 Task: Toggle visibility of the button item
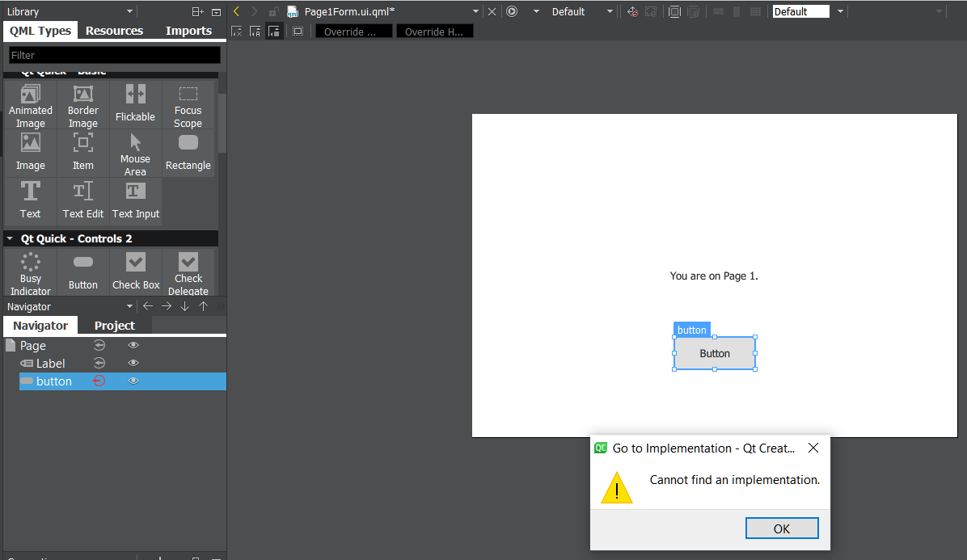tap(133, 381)
